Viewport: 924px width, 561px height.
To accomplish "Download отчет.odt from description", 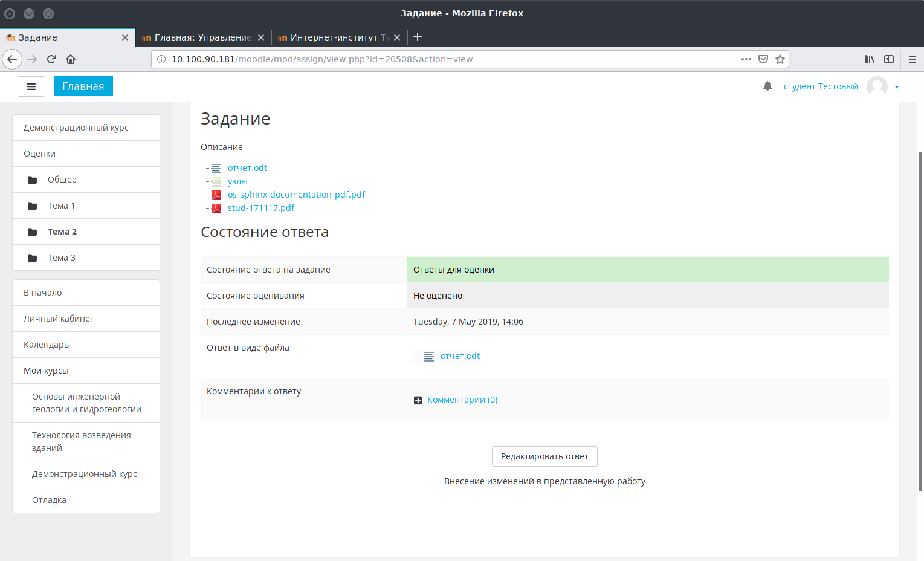I will tap(247, 168).
